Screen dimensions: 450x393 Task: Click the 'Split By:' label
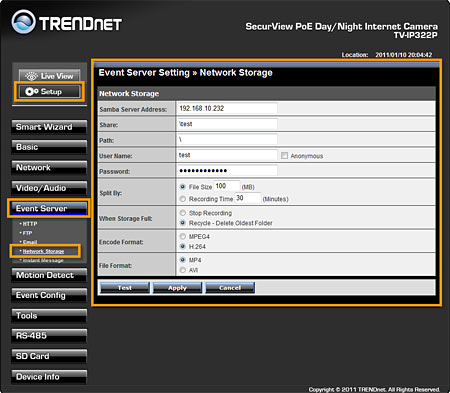click(x=110, y=193)
